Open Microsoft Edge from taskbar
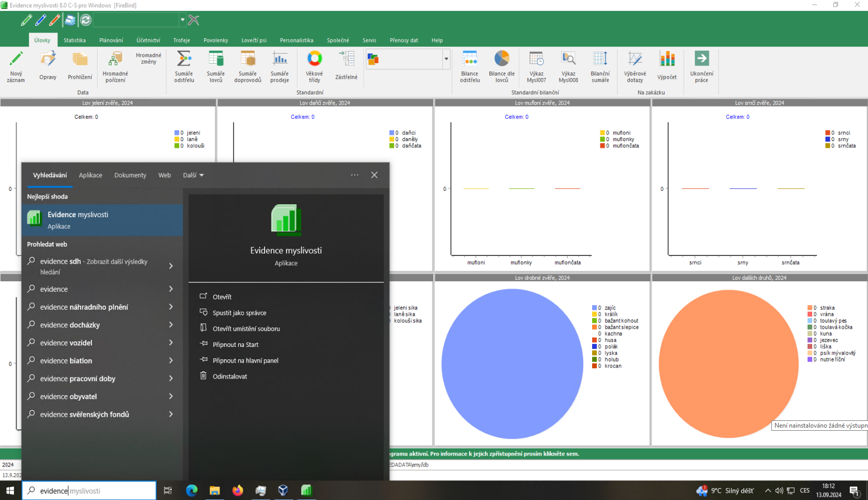The image size is (868, 500). pos(192,491)
